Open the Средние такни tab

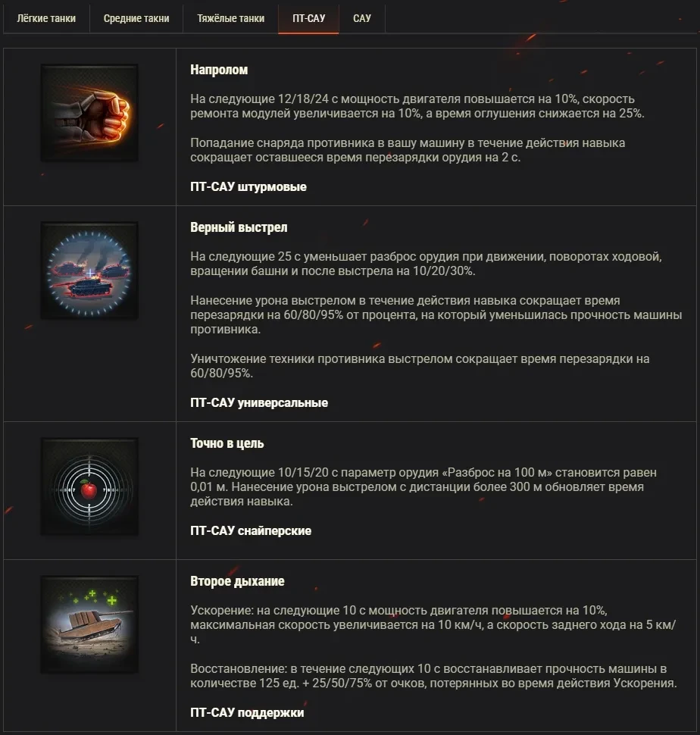136,18
